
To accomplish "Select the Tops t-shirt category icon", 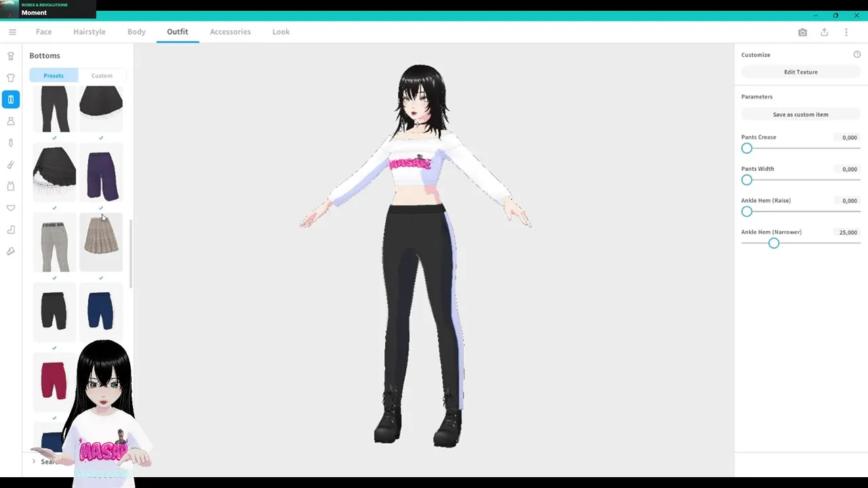I will click(11, 78).
